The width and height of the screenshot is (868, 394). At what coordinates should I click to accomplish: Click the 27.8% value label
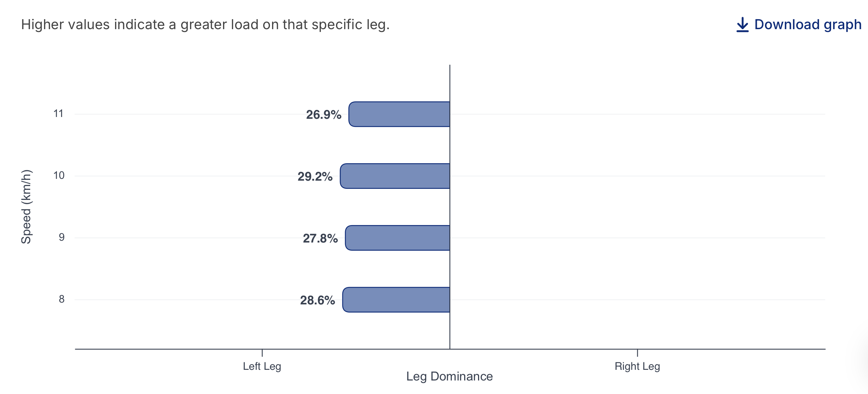(x=320, y=238)
